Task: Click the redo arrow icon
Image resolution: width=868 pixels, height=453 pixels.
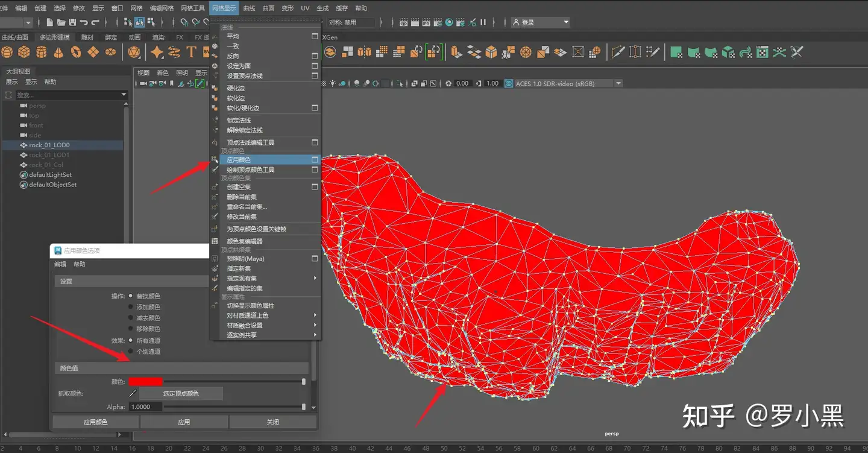Action: click(95, 22)
